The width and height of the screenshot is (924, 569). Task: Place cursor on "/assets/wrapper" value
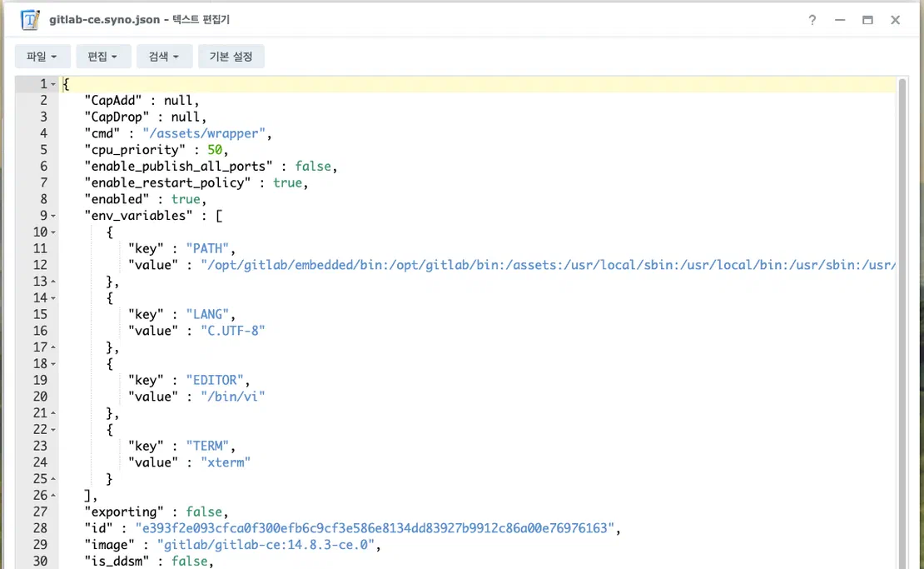pyautogui.click(x=204, y=133)
